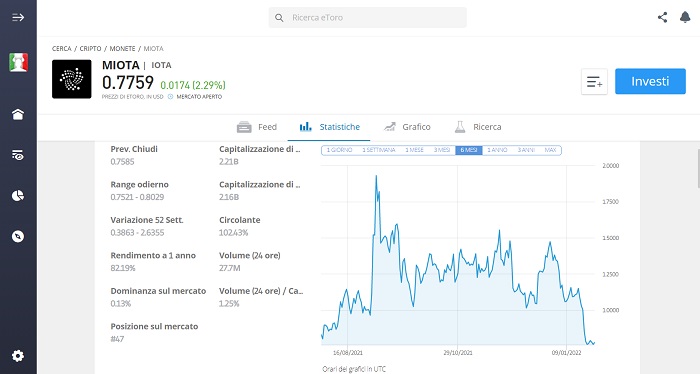
Task: Expand the sidebar with arrow menu icon
Action: tap(18, 17)
